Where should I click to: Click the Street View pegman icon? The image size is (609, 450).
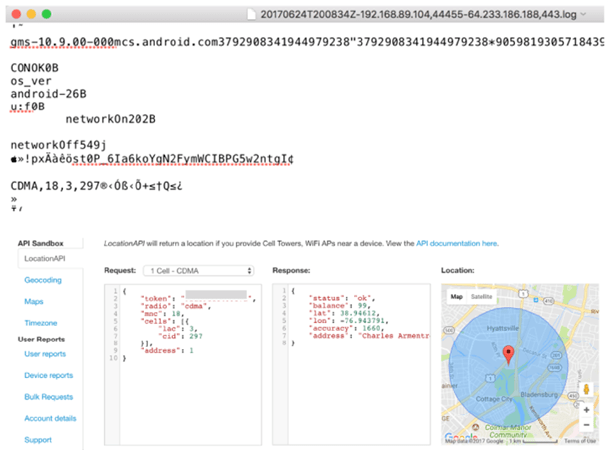pyautogui.click(x=586, y=389)
